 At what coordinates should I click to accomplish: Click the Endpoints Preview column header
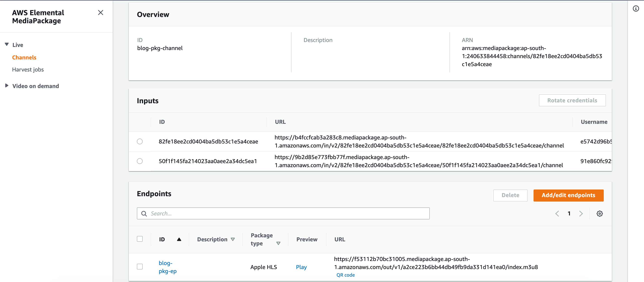tap(307, 239)
